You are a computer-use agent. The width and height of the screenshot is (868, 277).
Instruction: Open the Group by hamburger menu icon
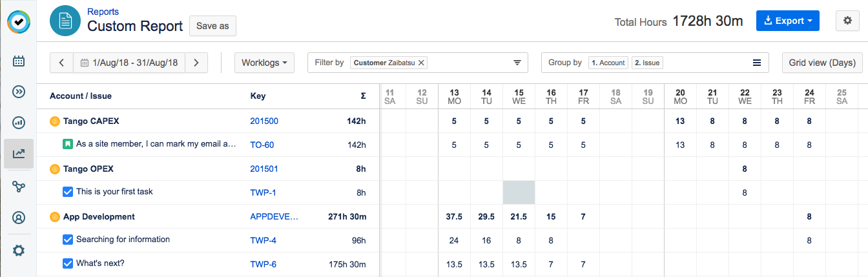757,63
